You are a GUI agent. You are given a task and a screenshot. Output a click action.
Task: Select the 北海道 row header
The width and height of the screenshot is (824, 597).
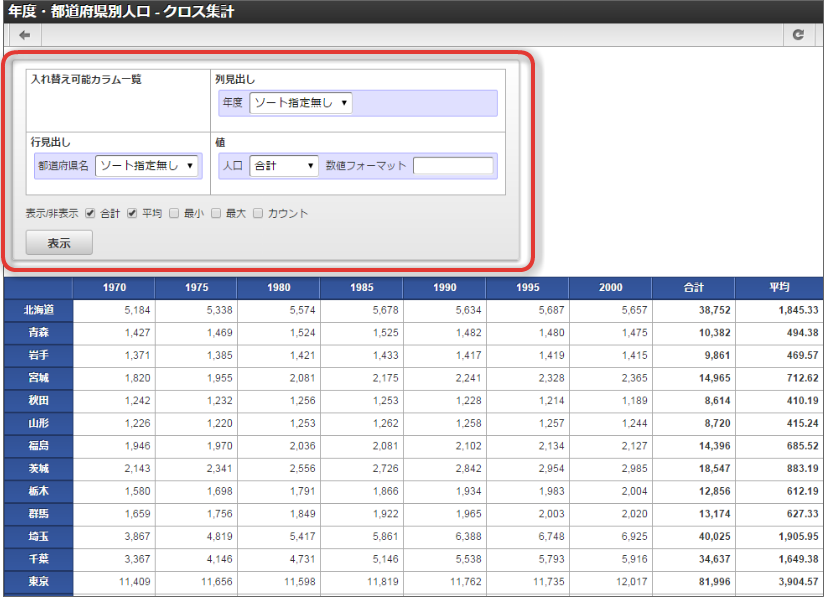pyautogui.click(x=39, y=310)
